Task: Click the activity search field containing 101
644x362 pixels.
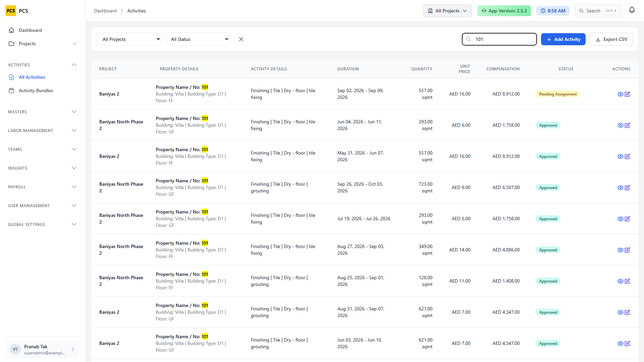Action: pyautogui.click(x=499, y=39)
